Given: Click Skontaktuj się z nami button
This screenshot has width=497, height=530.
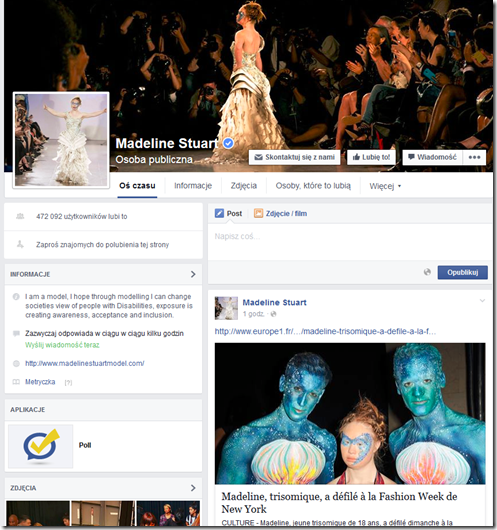Looking at the screenshot, I should [x=294, y=157].
